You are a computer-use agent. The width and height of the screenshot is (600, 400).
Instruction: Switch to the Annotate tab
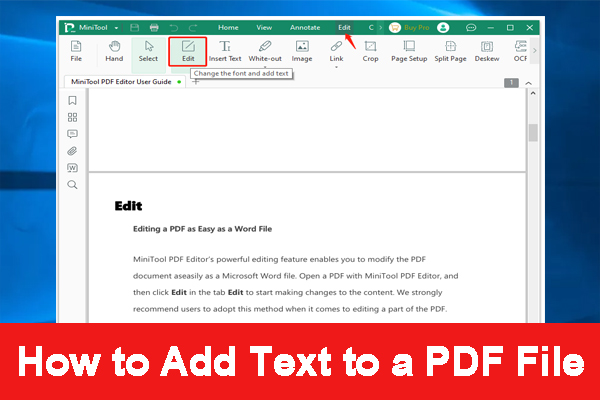tap(305, 28)
